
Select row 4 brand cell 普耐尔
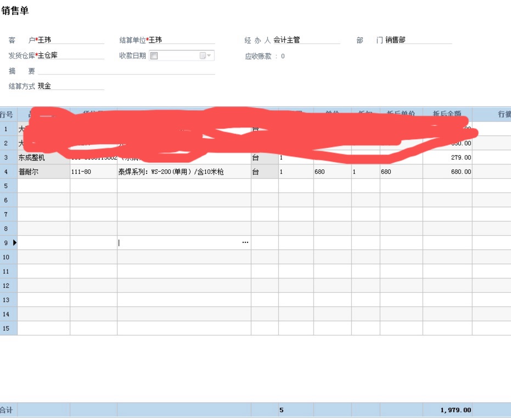click(x=43, y=172)
